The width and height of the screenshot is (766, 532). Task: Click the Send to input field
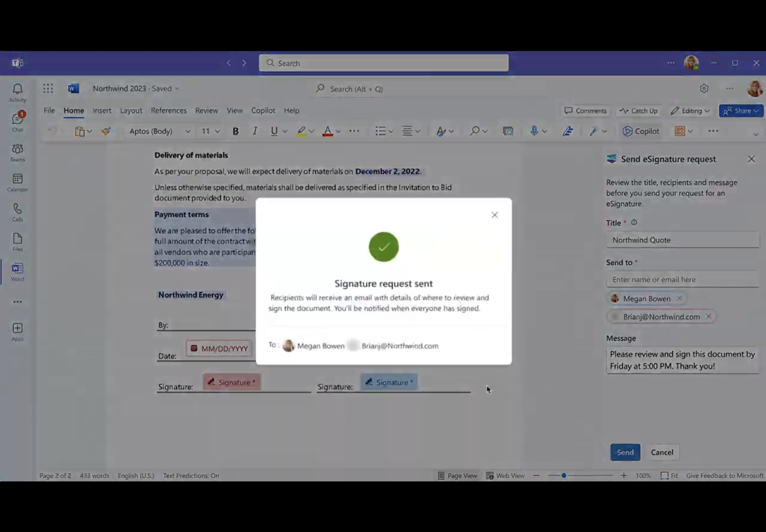[x=682, y=279]
